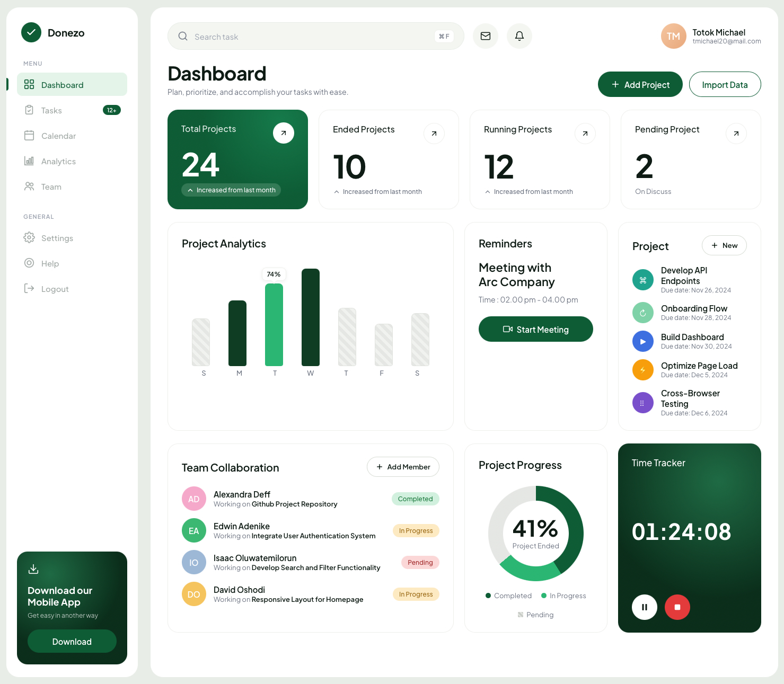Screen dimensions: 784x684
Task: Click the 74% chart tooltip label
Action: click(x=274, y=274)
